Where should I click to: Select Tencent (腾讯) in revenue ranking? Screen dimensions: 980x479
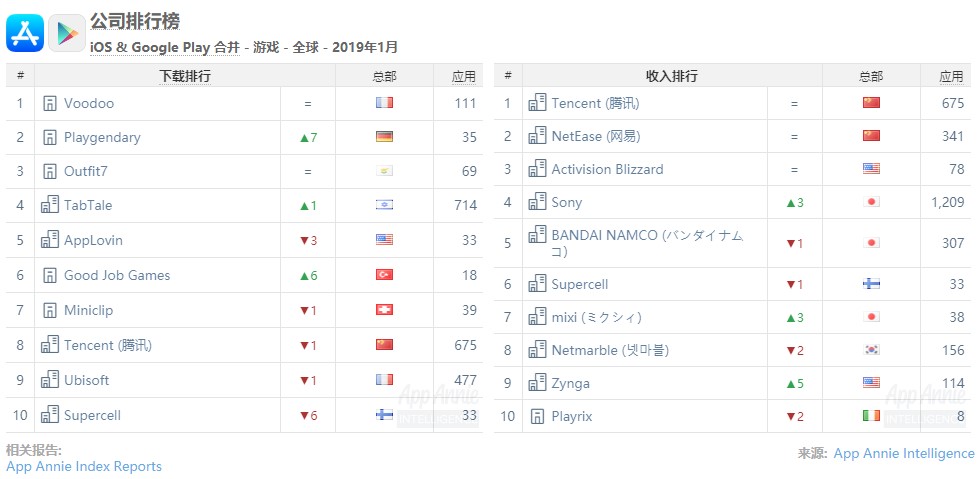(x=595, y=103)
